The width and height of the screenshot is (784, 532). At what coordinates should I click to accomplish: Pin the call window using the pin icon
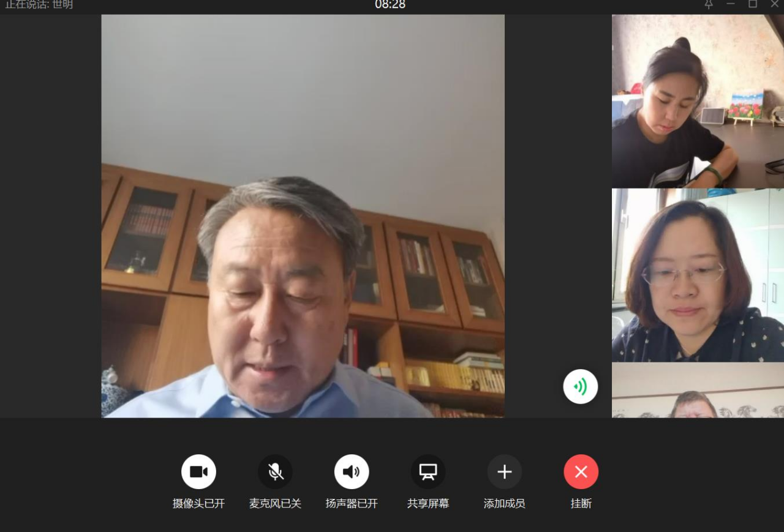pyautogui.click(x=709, y=4)
